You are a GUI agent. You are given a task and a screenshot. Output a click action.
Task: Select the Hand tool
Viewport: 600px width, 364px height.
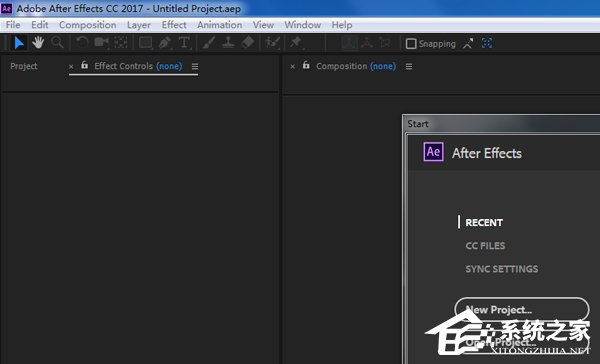38,43
